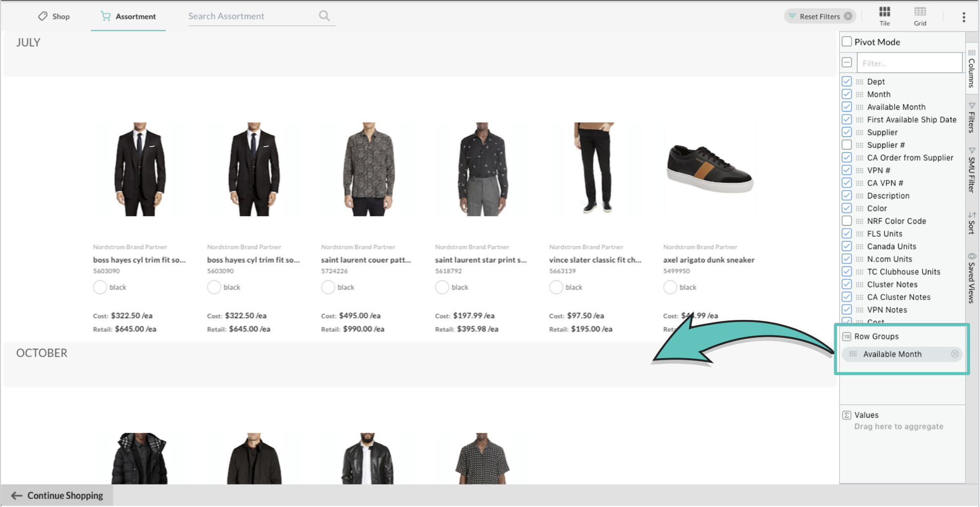Open the Sort side panel
This screenshot has width=980, height=507.
coord(972,223)
